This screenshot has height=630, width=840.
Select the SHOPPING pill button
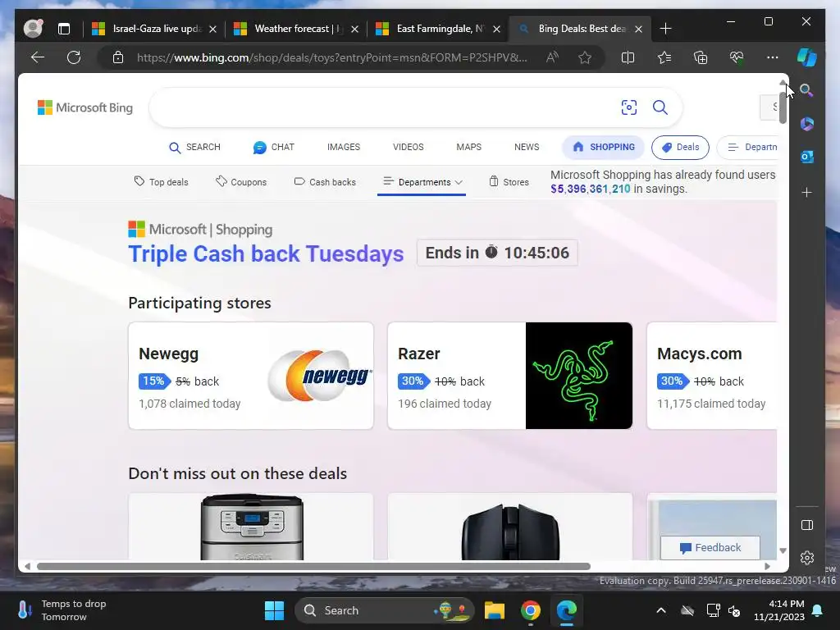[x=603, y=148]
